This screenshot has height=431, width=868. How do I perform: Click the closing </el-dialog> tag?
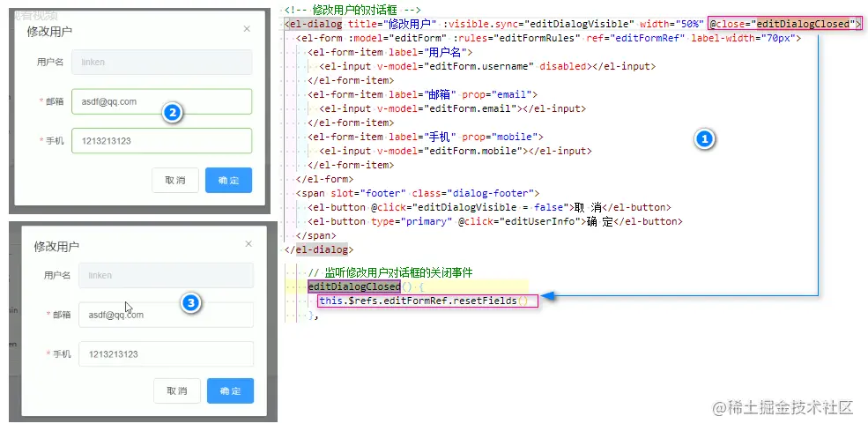coord(319,249)
